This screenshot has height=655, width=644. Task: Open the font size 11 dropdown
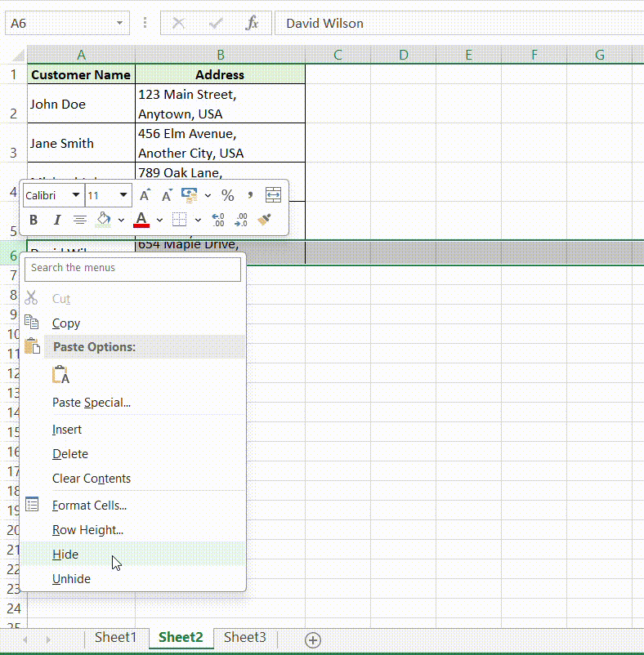click(x=123, y=195)
